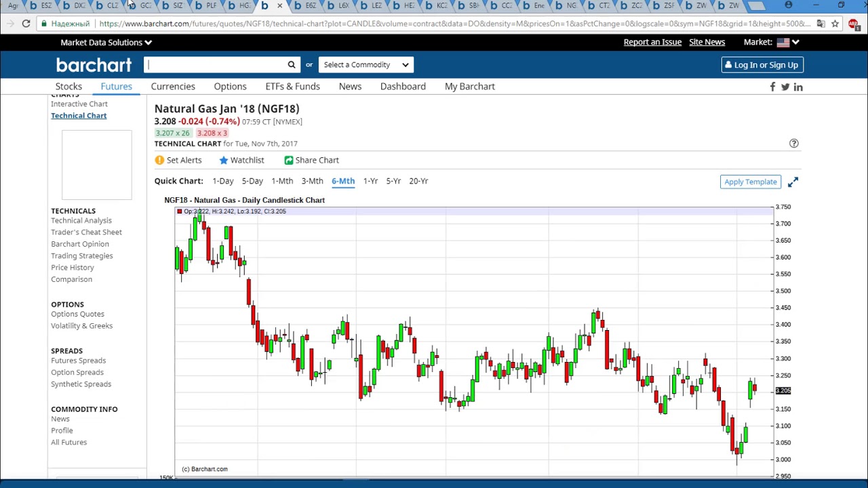868x488 pixels.
Task: Open Barchart's Twitter page icon
Action: [x=785, y=87]
